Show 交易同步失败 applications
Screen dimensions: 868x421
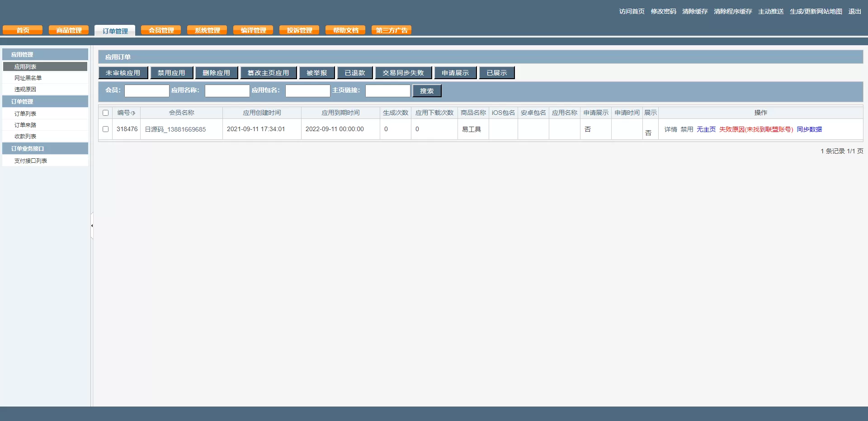coord(403,73)
